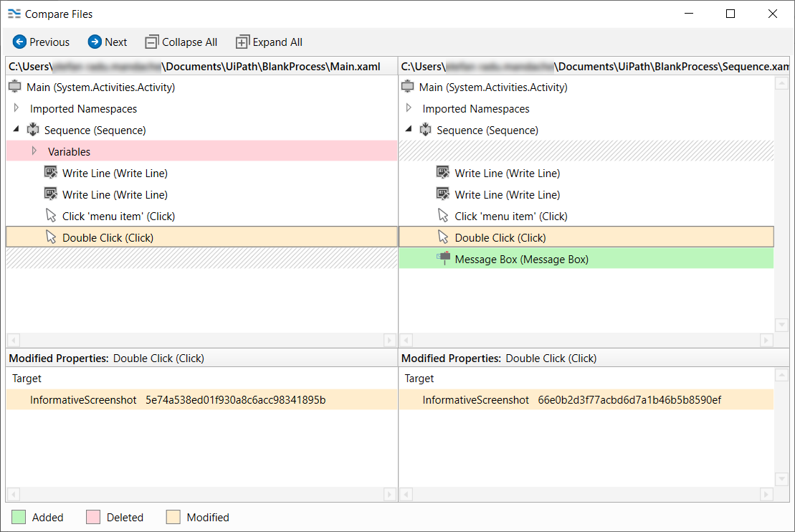Expand Imported Namespaces in the left pane
The image size is (795, 532).
(x=16, y=108)
